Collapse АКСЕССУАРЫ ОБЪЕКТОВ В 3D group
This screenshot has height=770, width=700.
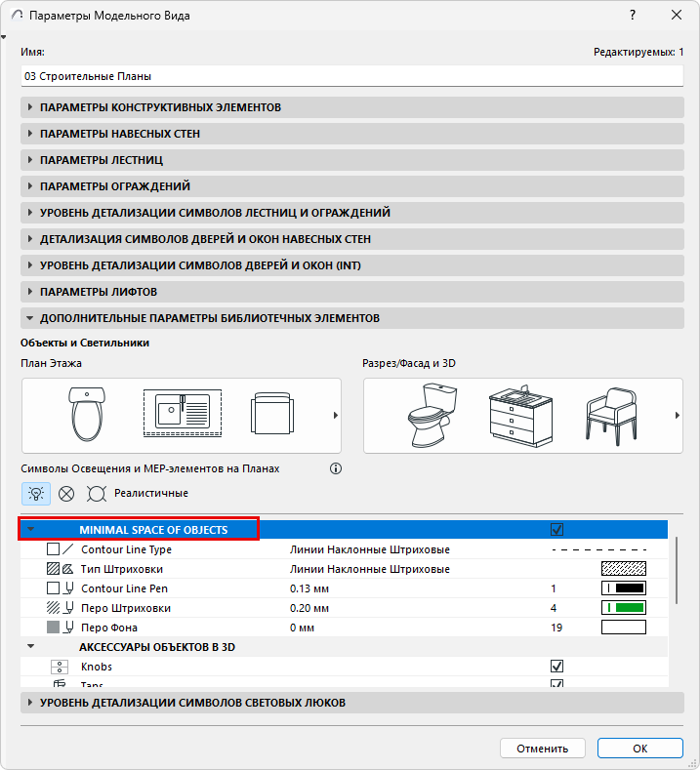(x=31, y=646)
